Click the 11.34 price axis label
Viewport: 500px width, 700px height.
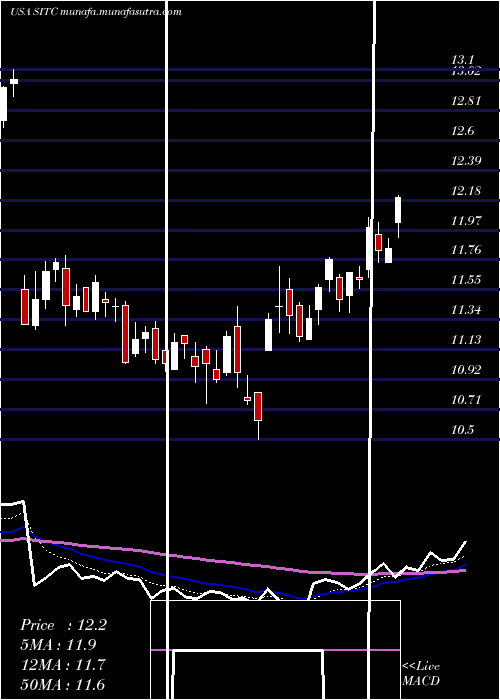(466, 310)
